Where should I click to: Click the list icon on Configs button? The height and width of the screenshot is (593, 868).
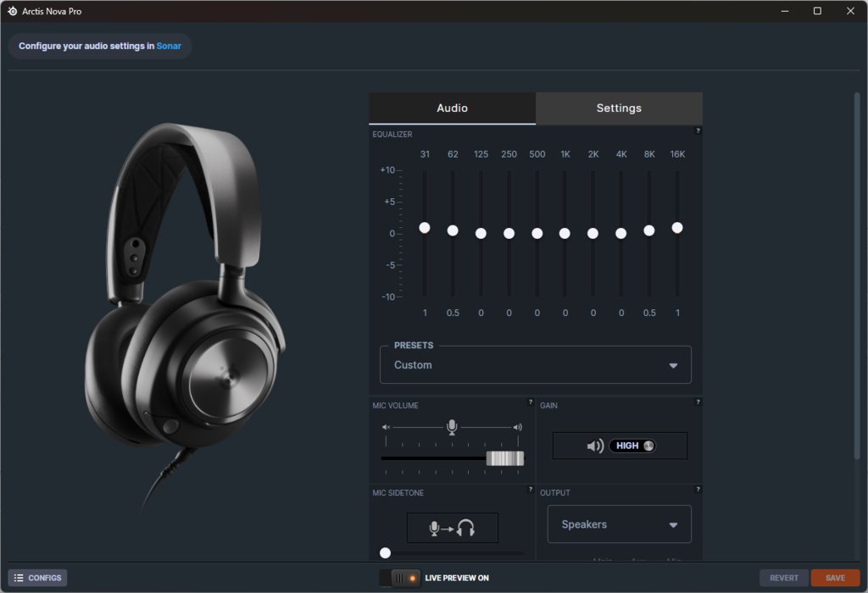tap(19, 578)
